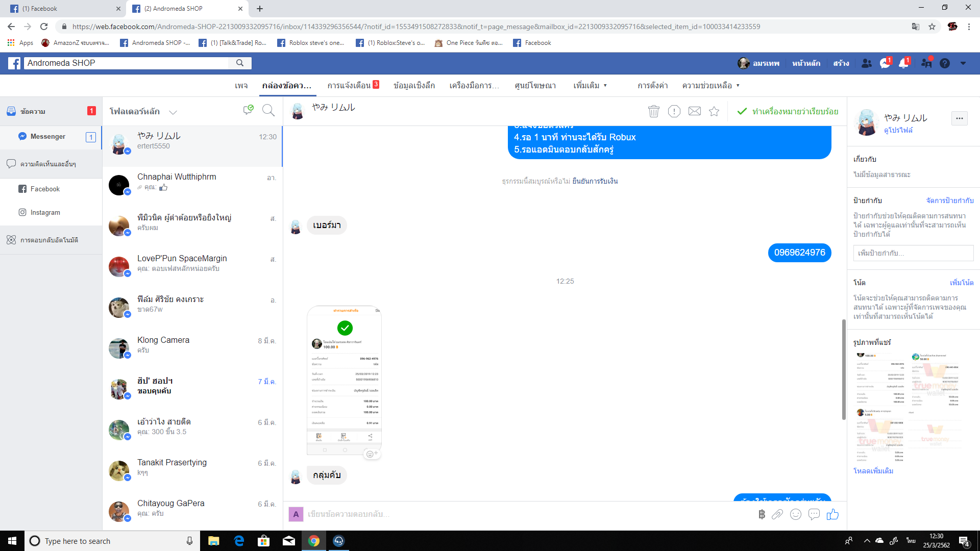Open the ศูนย์โฆษณา ad center tab
980x551 pixels.
[535, 86]
